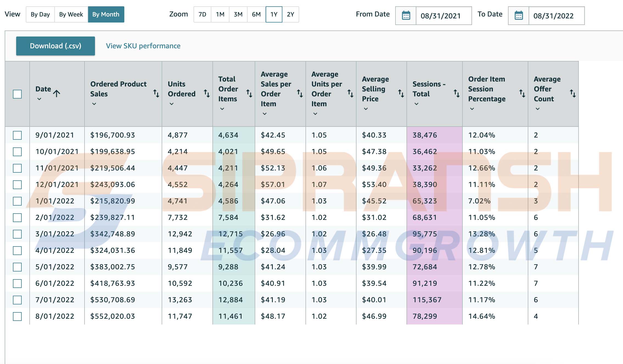
Task: Open the To Date calendar icon
Action: pos(519,16)
